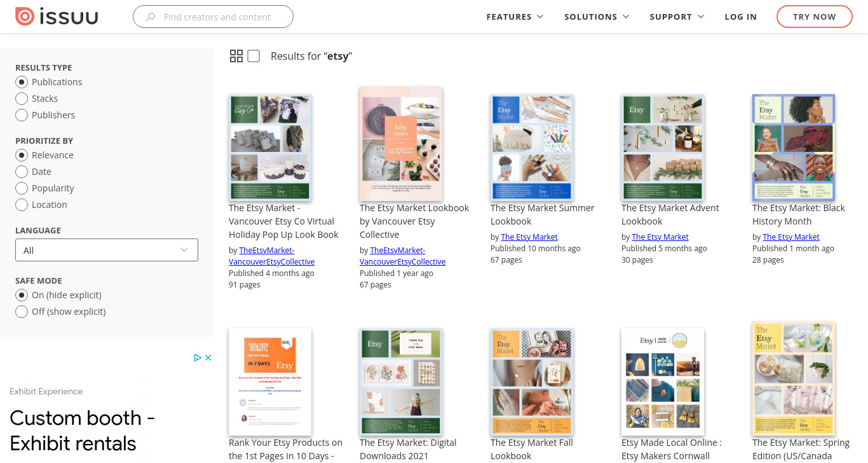Open the Custom booth - Exhibit rentals ad
The image size is (868, 463).
tap(83, 431)
